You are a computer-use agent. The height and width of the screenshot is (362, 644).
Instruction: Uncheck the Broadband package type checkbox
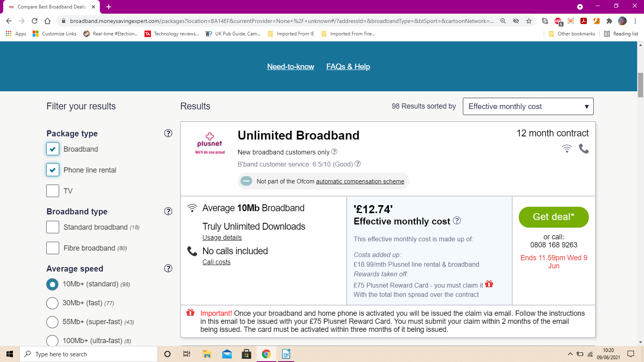pos(53,149)
